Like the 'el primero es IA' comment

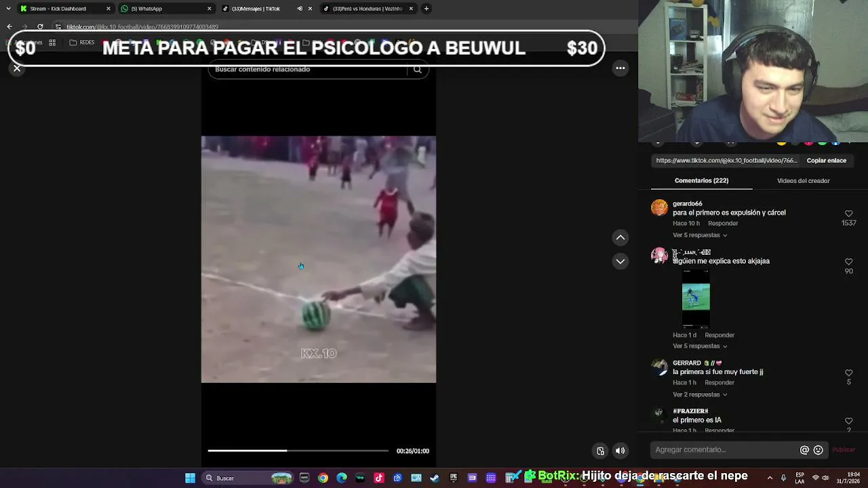tap(848, 421)
